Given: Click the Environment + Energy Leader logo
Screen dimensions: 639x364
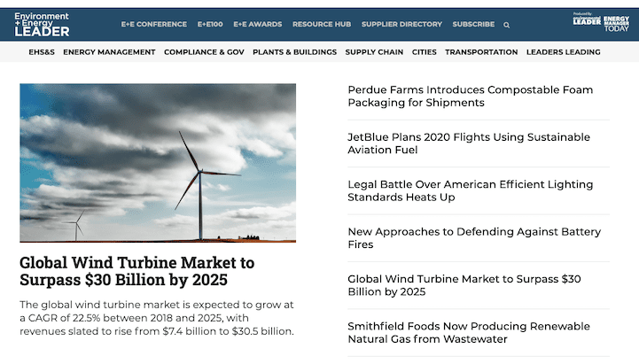Looking at the screenshot, I should point(42,24).
